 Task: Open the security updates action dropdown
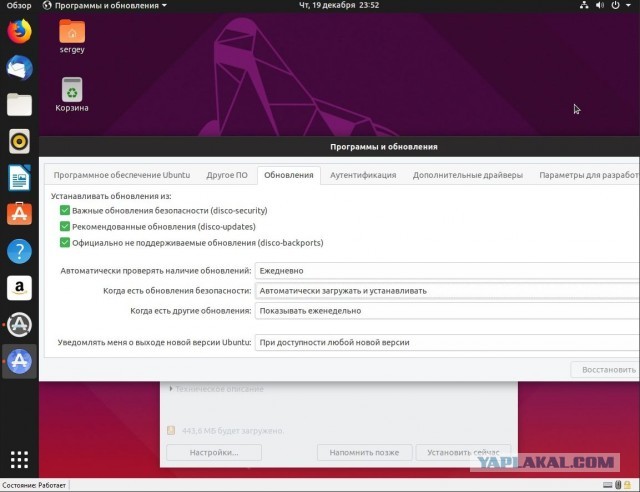tap(447, 291)
